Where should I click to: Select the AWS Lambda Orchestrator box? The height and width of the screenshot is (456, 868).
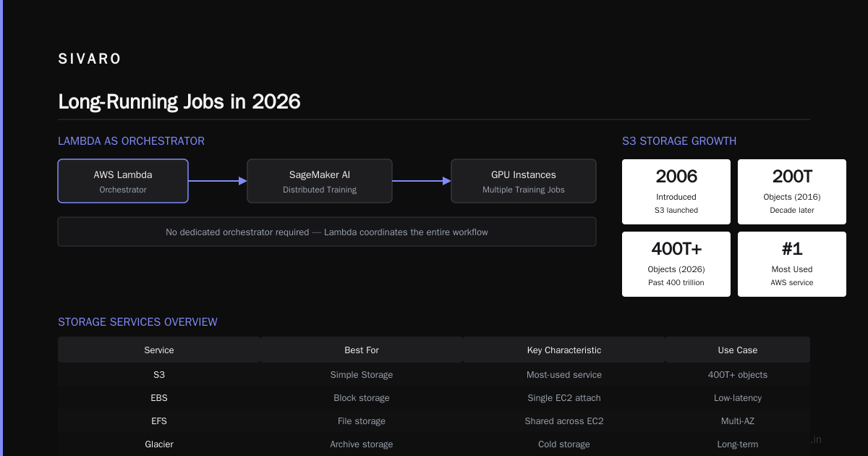(x=123, y=181)
